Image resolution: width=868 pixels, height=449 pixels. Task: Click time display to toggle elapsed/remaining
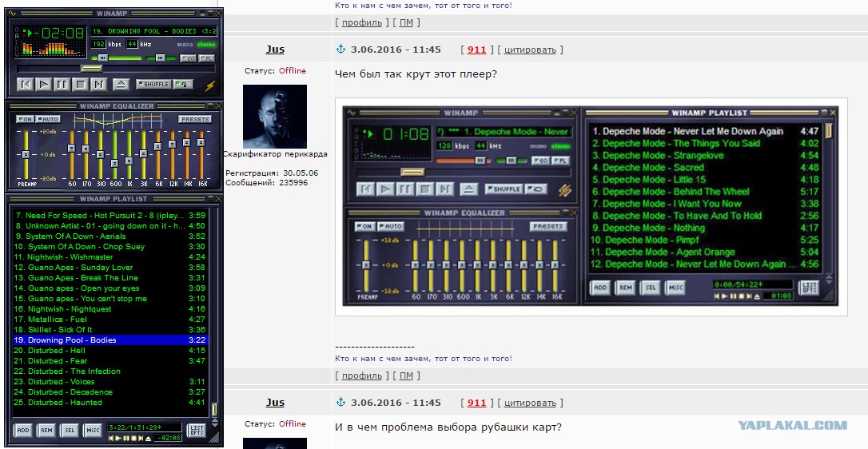[x=61, y=32]
